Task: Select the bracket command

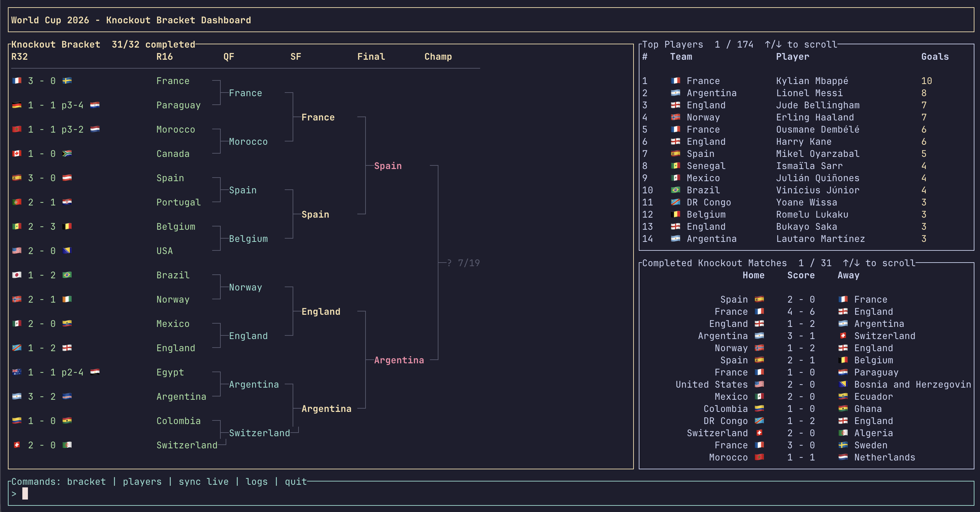Action: point(86,481)
